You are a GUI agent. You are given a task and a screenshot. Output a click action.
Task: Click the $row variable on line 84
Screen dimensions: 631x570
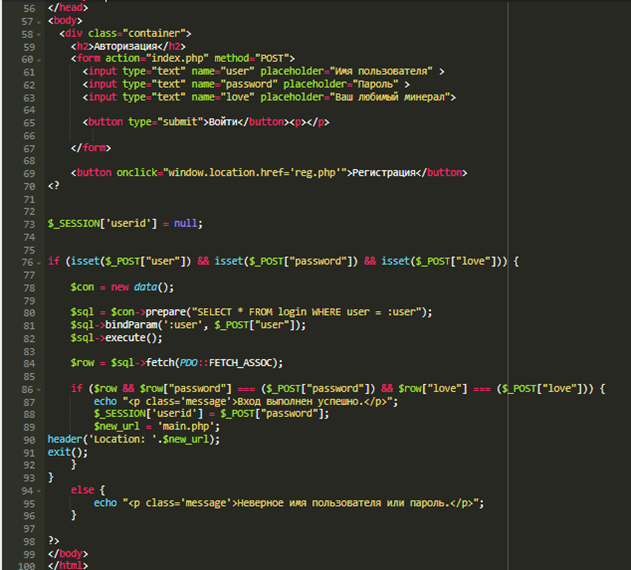point(82,363)
